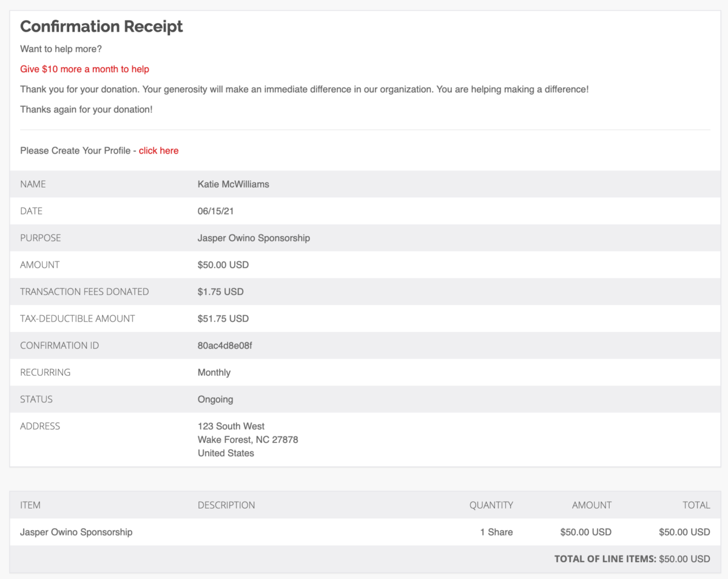728x579 pixels.
Task: Select the 'United States' address line
Action: coord(225,453)
